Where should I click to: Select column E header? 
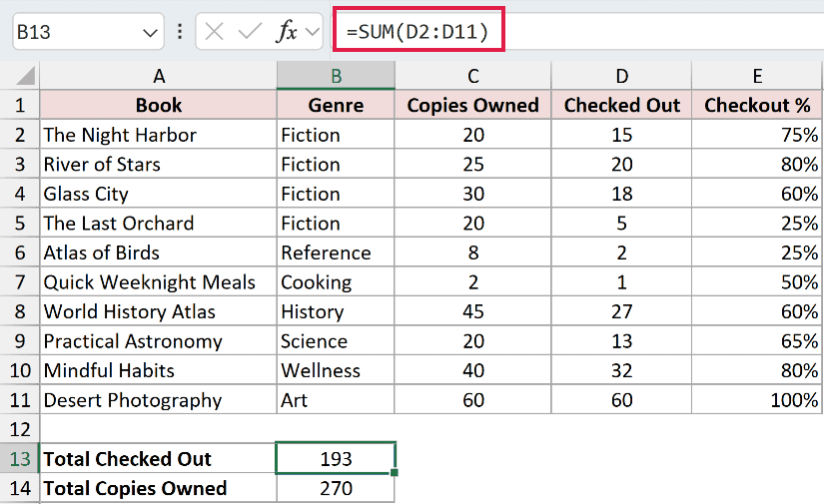757,76
